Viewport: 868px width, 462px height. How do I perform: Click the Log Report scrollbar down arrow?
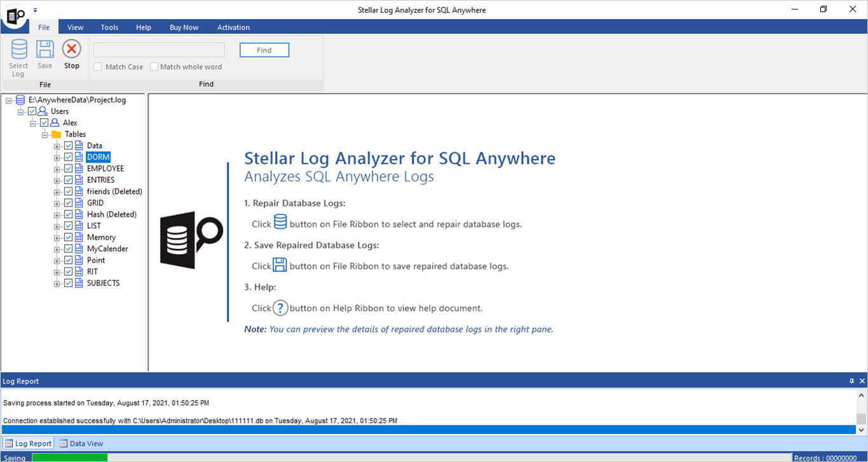click(x=861, y=430)
